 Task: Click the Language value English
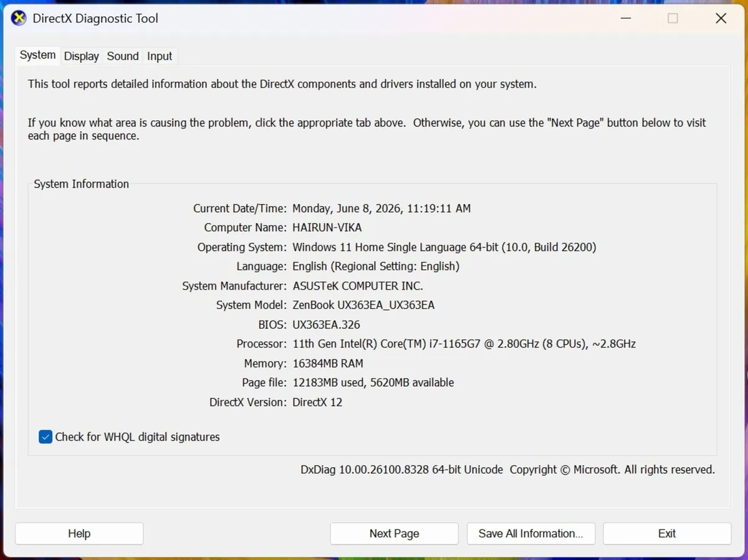coord(376,266)
